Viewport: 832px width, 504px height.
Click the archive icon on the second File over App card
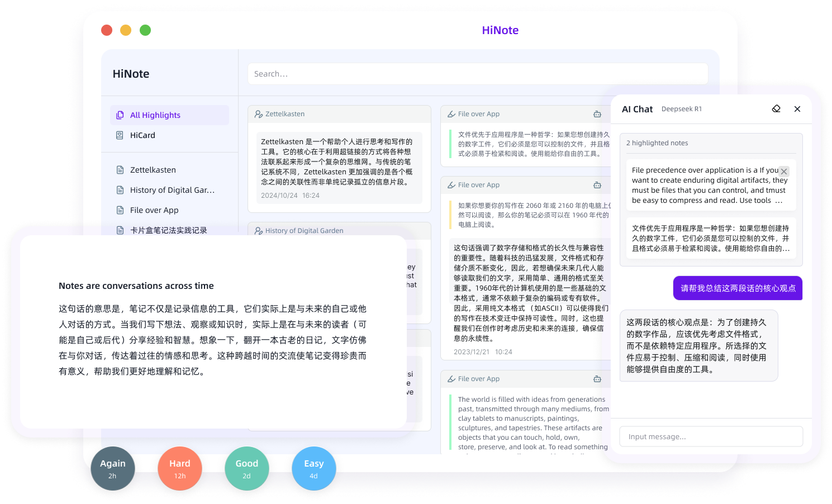(597, 184)
